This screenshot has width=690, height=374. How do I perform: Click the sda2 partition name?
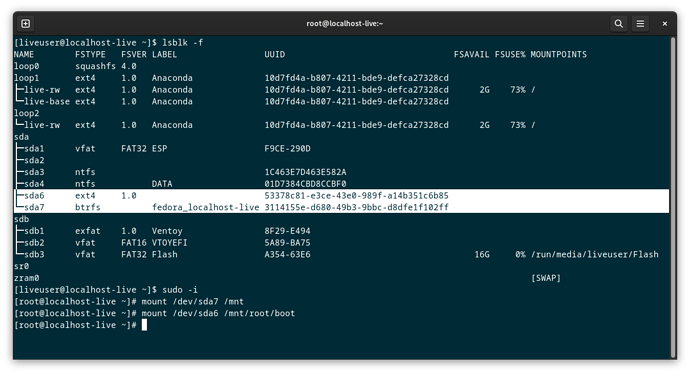[x=34, y=160]
